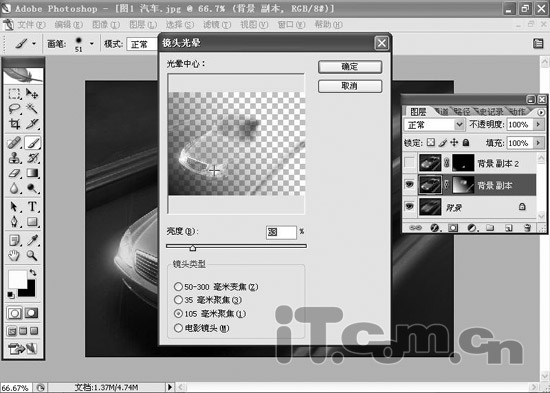Open the 编辑 menu
The image size is (550, 393).
68,25
